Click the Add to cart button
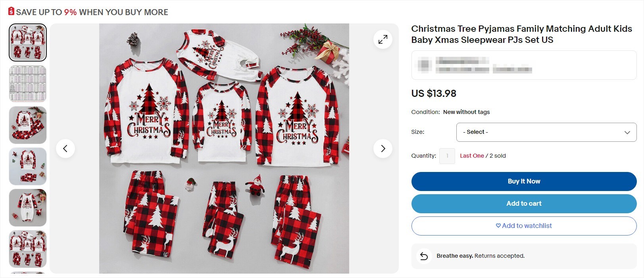The image size is (644, 278). (x=524, y=203)
